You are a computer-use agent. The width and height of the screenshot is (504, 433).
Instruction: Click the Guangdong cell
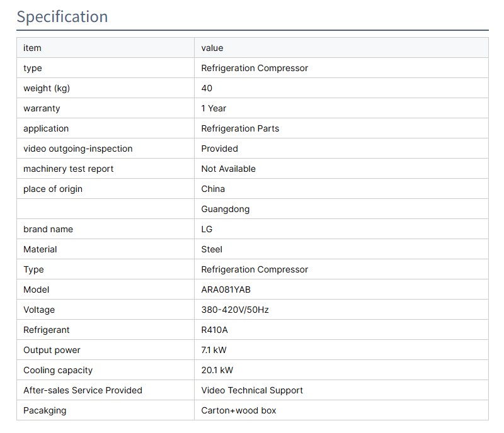225,209
